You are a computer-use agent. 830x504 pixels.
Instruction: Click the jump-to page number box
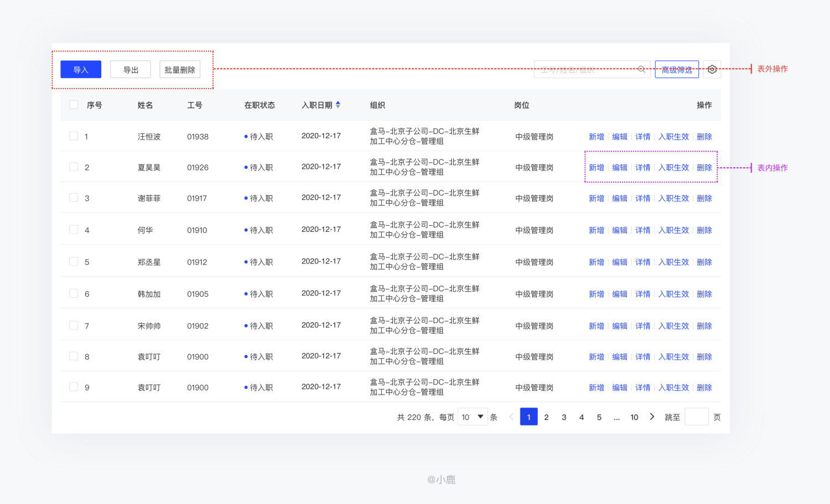point(697,417)
